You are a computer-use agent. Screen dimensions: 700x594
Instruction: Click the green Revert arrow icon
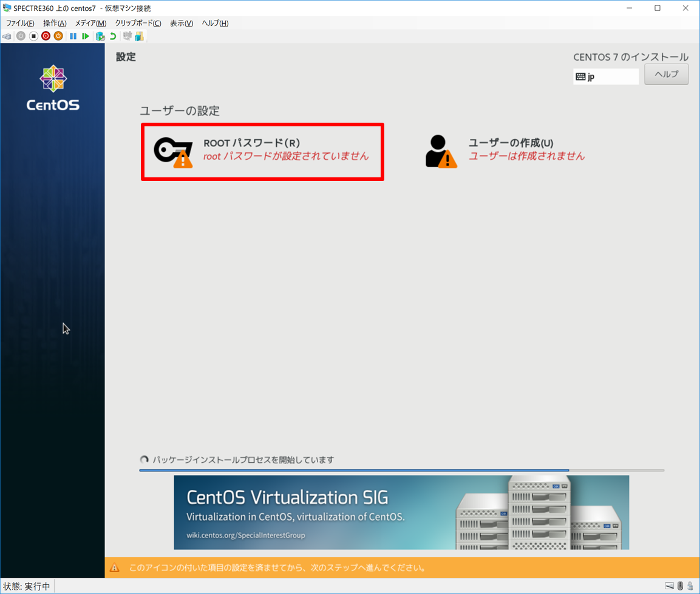pos(113,36)
